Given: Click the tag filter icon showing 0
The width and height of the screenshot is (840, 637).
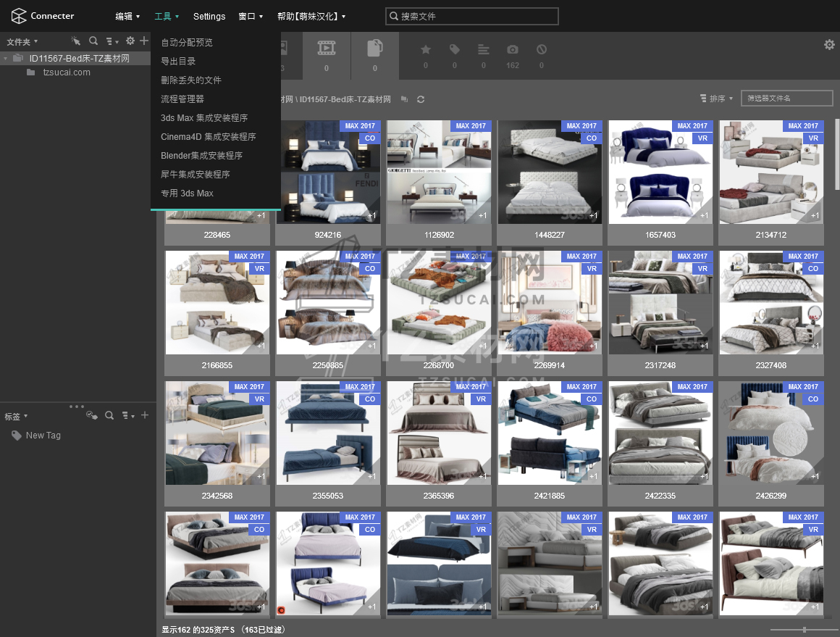Looking at the screenshot, I should (455, 50).
